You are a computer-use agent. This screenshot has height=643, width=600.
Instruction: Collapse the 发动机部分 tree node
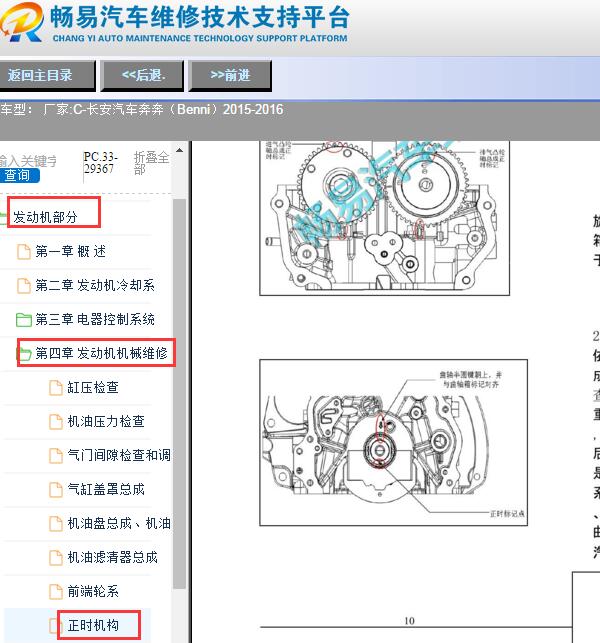(x=45, y=217)
